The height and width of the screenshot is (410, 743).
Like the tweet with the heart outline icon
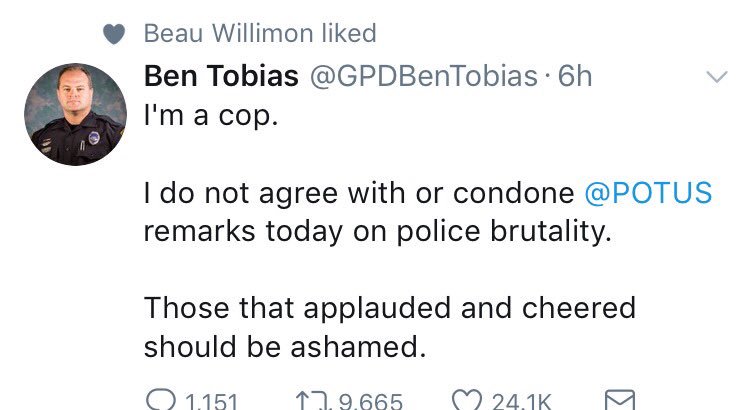point(467,400)
